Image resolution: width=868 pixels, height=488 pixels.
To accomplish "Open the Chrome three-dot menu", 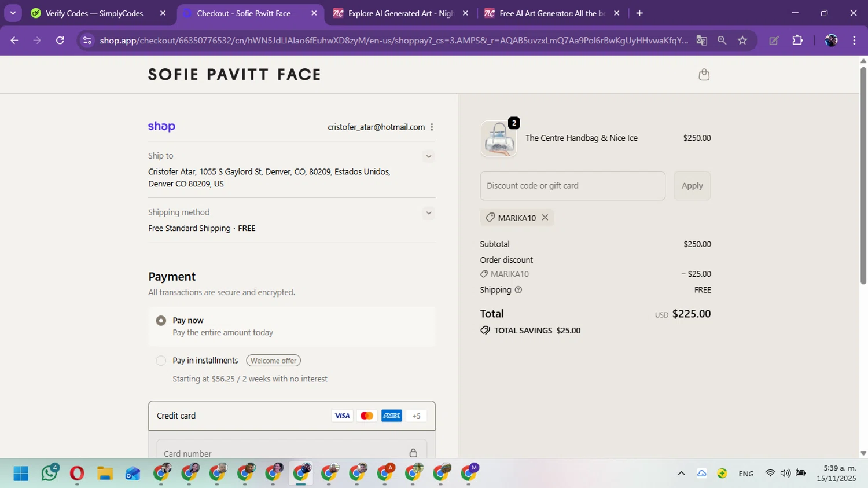I will (854, 41).
